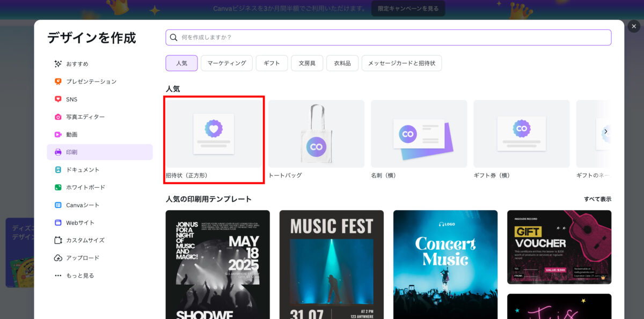Switch to the マーケティング tab
This screenshot has height=319, width=644.
tap(226, 63)
